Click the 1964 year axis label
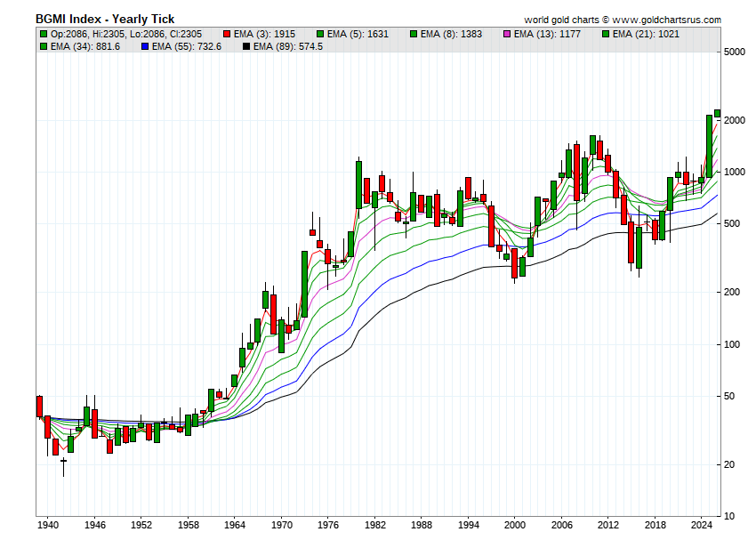This screenshot has height=548, width=756. pyautogui.click(x=235, y=525)
